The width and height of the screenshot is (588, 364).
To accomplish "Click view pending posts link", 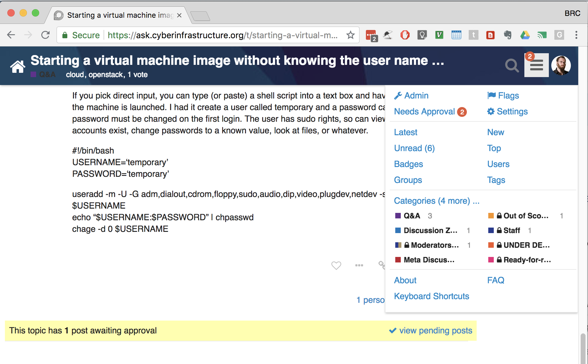I will tap(430, 330).
